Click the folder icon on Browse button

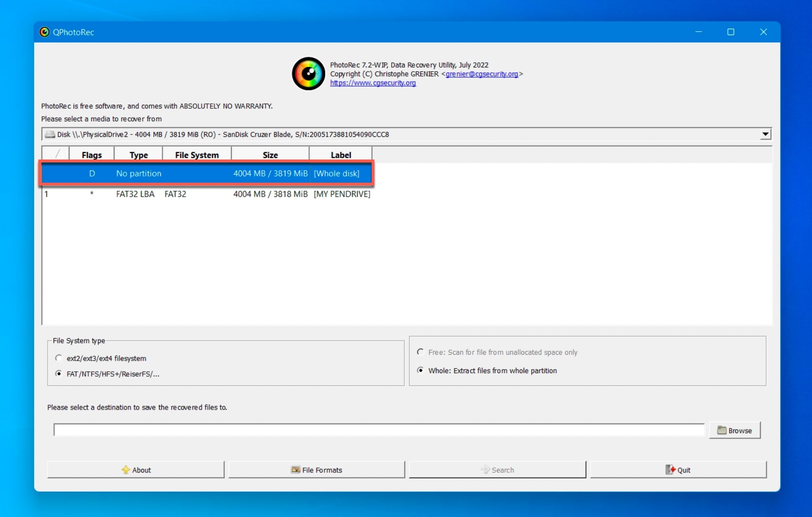(722, 430)
